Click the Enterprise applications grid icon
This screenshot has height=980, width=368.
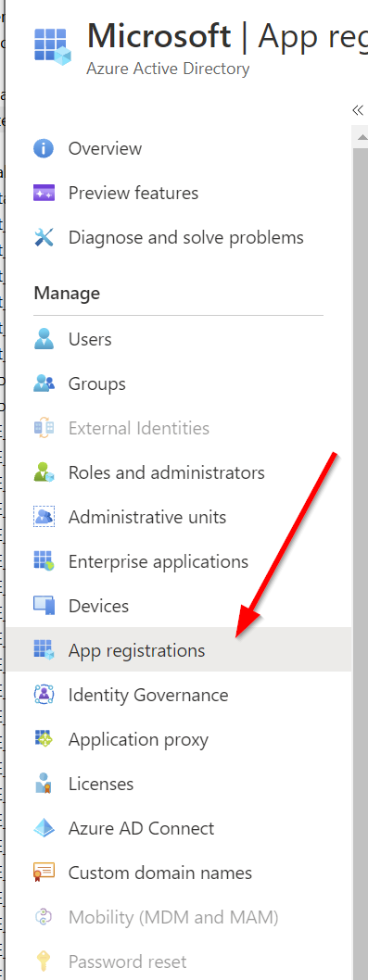pyautogui.click(x=44, y=561)
